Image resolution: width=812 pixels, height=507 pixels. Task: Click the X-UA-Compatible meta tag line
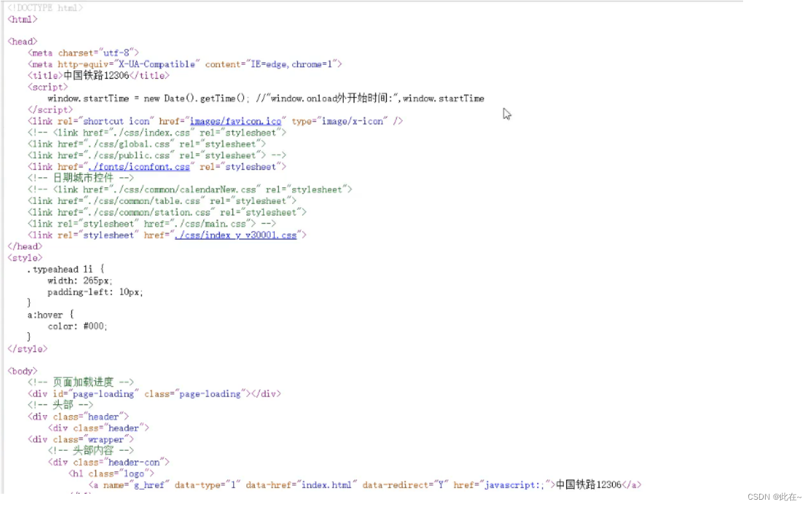tap(185, 64)
